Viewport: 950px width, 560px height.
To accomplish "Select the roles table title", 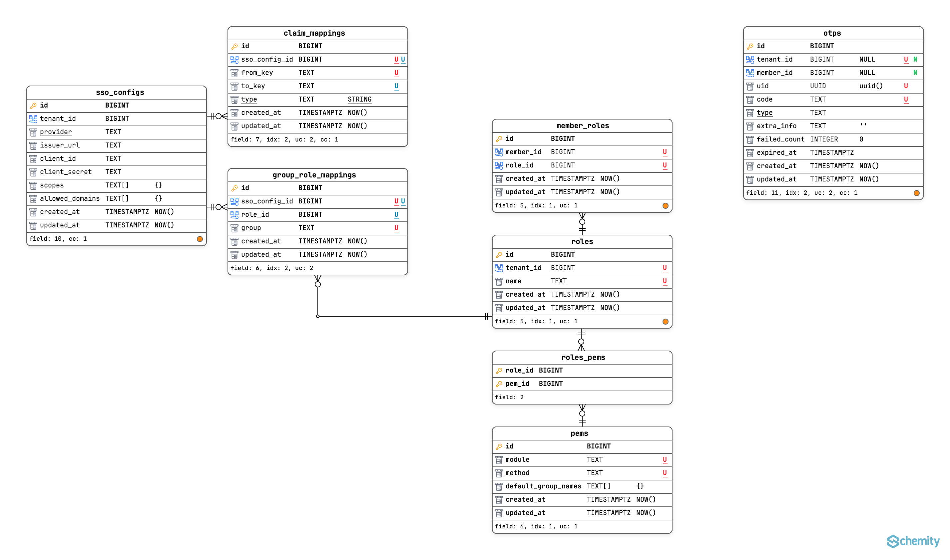I will 582,242.
